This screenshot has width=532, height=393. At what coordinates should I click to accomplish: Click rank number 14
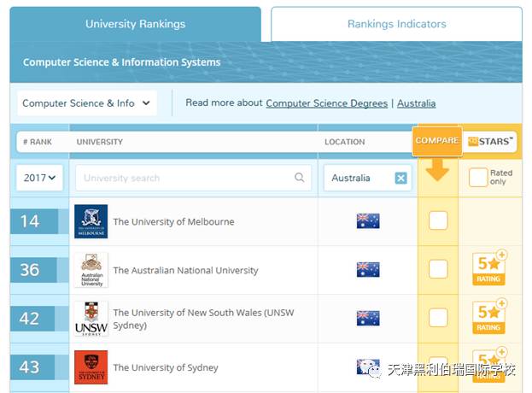click(30, 221)
